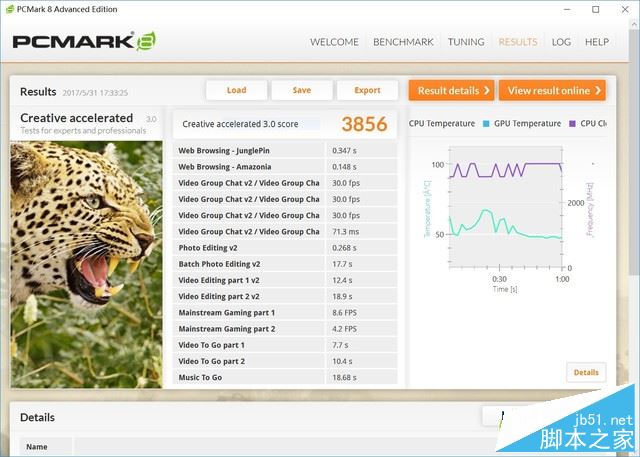Toggle the GPU Temperature legend swatch
Viewport: 640px width, 457px height.
click(x=486, y=124)
